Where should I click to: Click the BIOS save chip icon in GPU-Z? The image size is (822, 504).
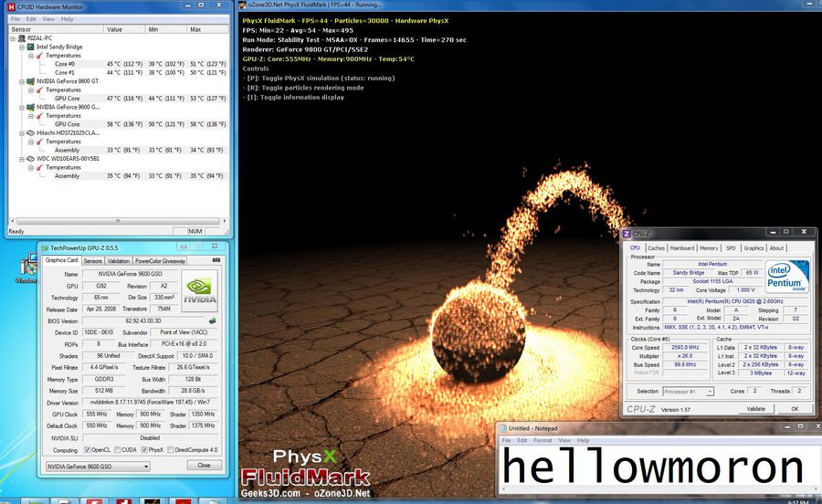tap(212, 320)
